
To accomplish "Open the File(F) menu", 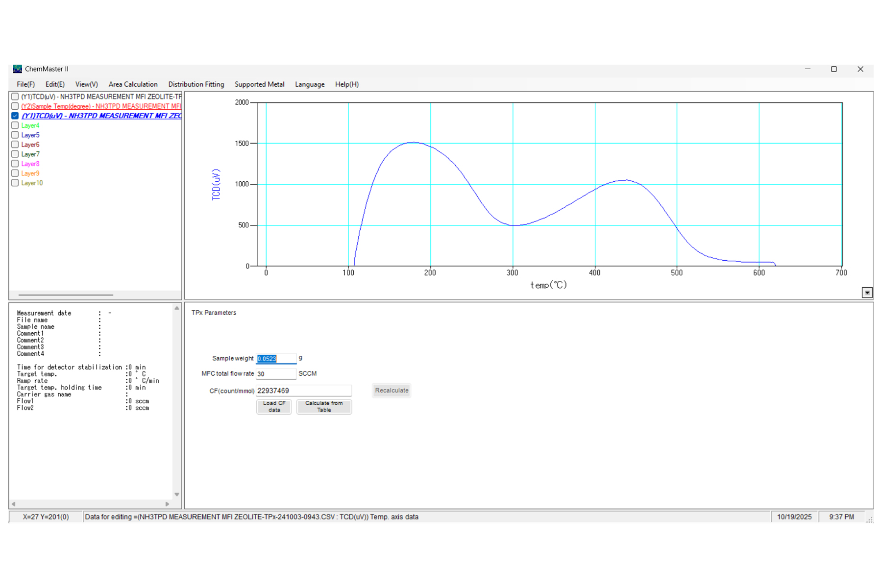I will click(26, 84).
